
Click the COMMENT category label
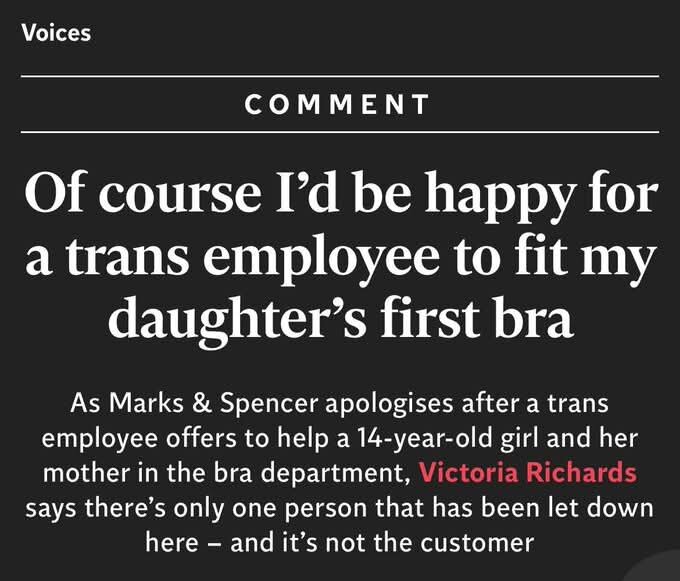339,104
